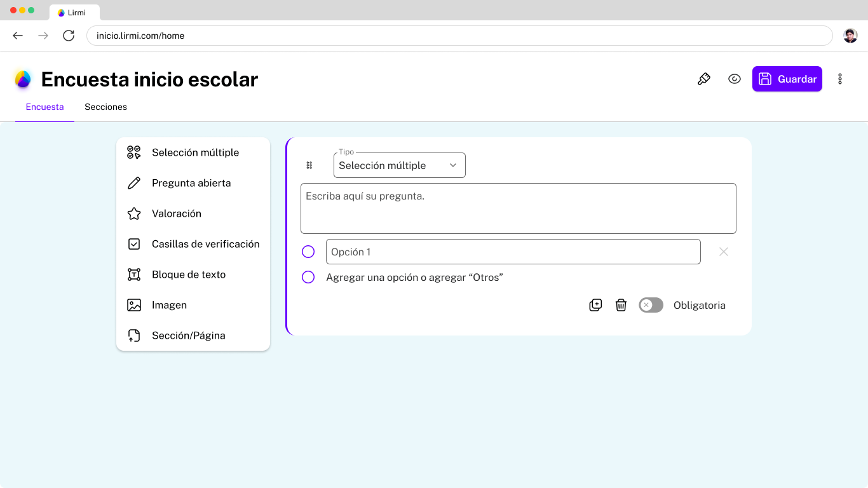Add a Selección múltiple question
The width and height of the screenshot is (868, 488).
pyautogui.click(x=193, y=152)
